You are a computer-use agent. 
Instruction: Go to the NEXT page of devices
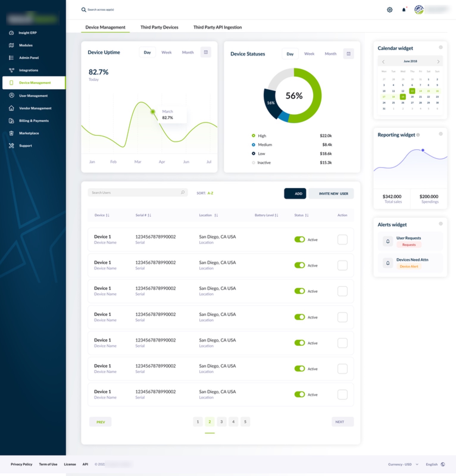click(343, 422)
